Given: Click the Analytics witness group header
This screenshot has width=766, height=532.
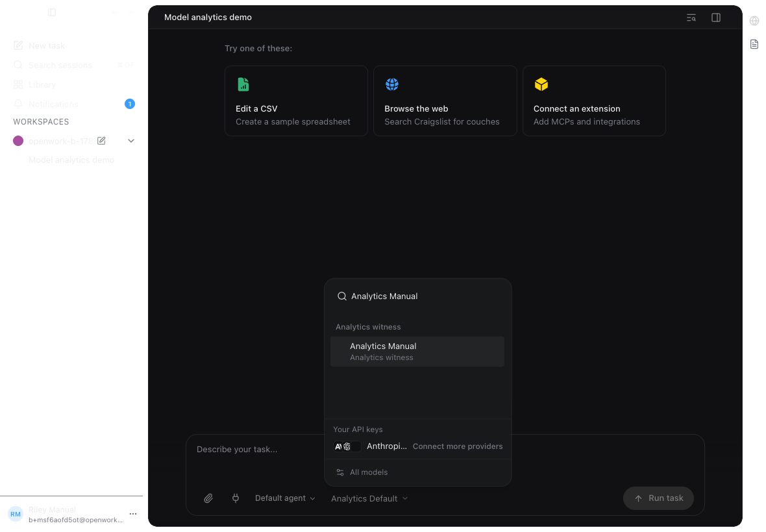Looking at the screenshot, I should coord(368,327).
